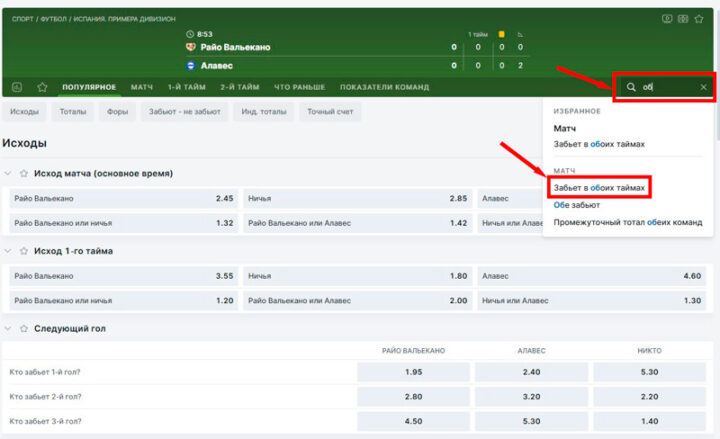This screenshot has width=720, height=439.
Task: Select the 'Тоталы' filter chip
Action: pyautogui.click(x=72, y=112)
